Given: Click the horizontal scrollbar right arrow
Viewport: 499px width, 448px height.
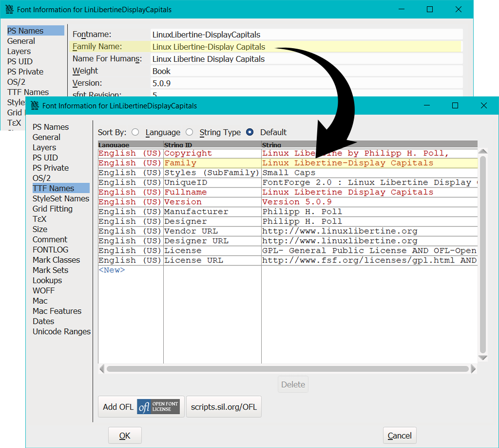Looking at the screenshot, I should tap(473, 369).
